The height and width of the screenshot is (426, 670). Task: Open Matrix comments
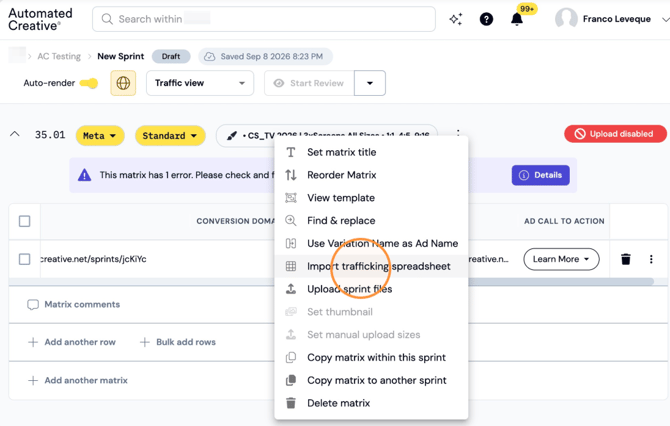[x=73, y=304]
